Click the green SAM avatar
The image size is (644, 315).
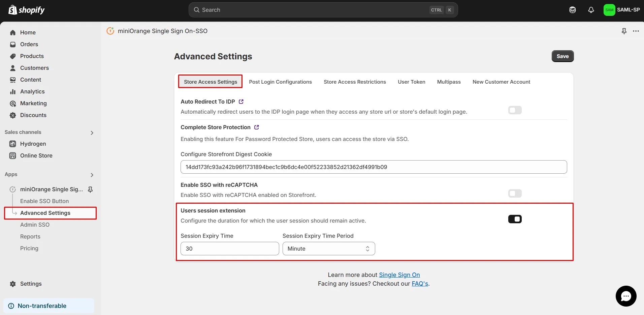coord(609,10)
